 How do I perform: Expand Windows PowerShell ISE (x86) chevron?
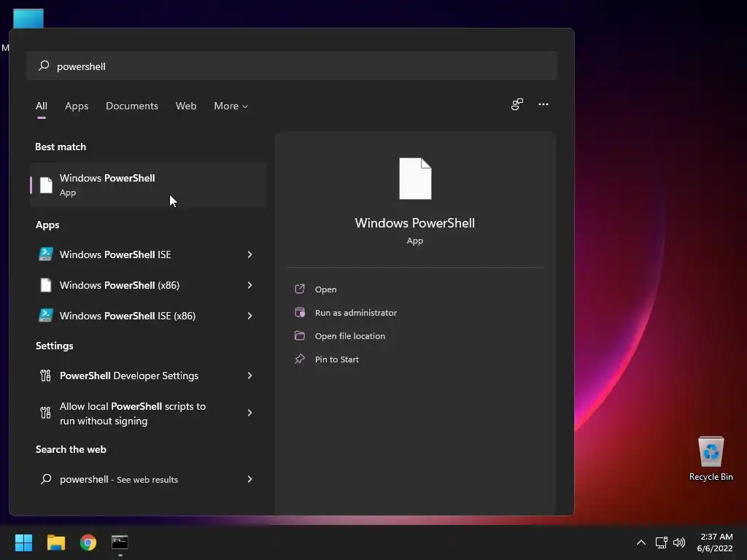(249, 316)
